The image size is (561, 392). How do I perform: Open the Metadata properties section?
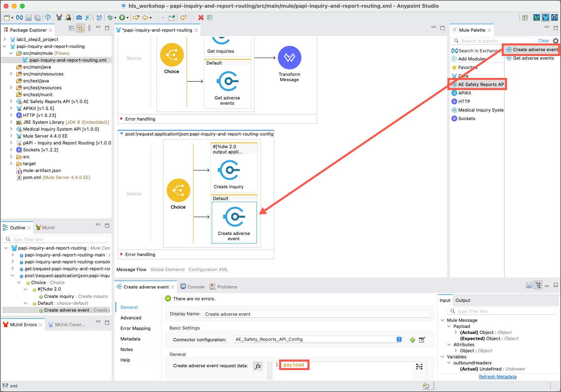130,339
